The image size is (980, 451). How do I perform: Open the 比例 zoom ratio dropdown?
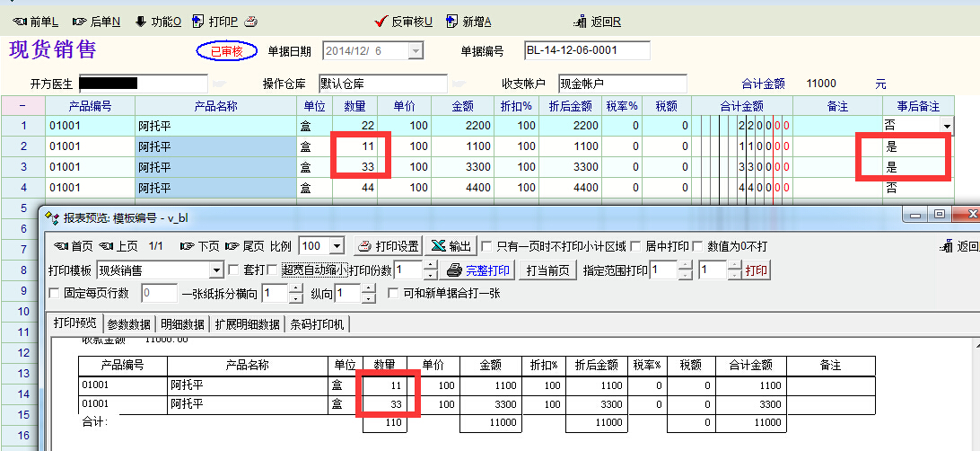click(337, 246)
